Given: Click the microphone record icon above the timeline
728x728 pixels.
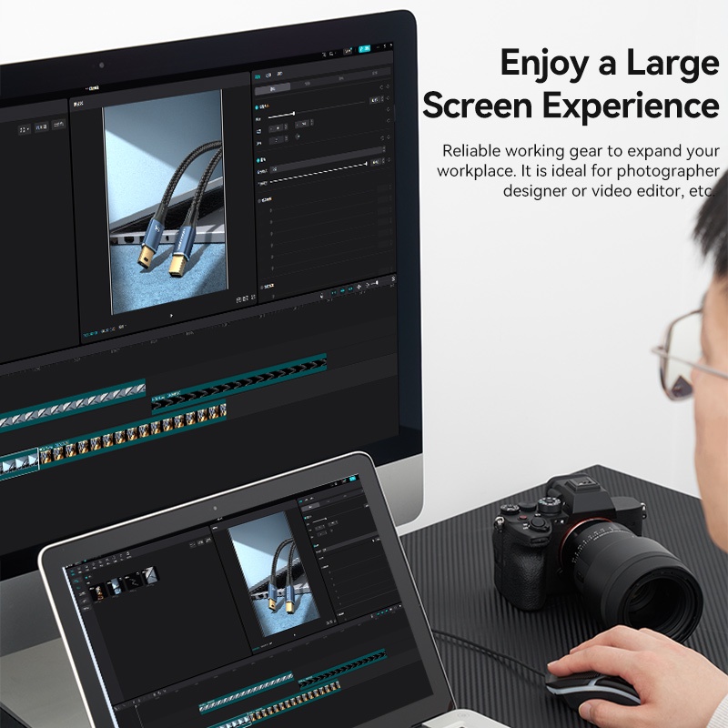Looking at the screenshot, I should (323, 295).
